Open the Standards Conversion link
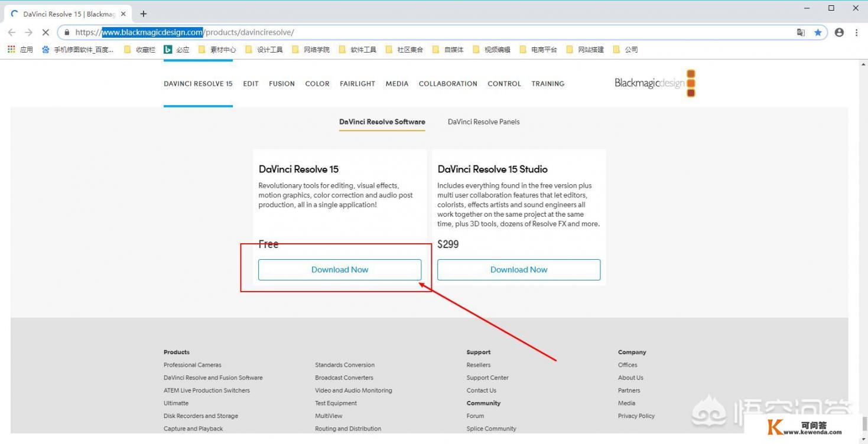The height and width of the screenshot is (444, 868). [345, 365]
